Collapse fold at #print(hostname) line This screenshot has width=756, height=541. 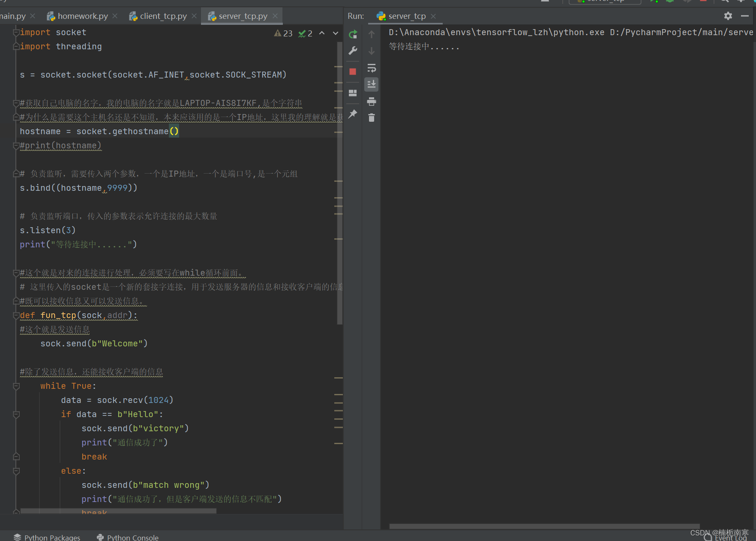pyautogui.click(x=16, y=146)
